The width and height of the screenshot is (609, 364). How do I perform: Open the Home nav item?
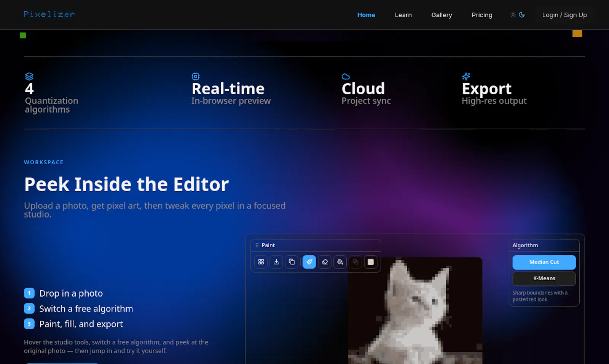coord(366,15)
